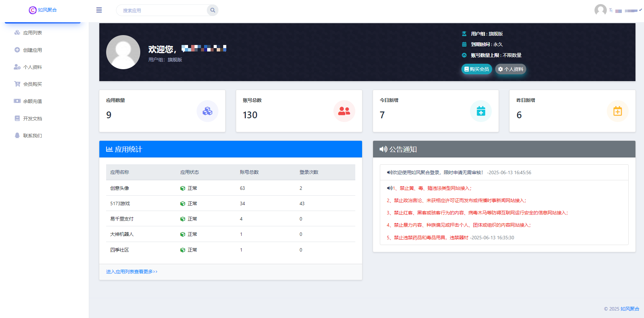Click the 应用数量 cubes icon
Screen dimensions: 644x318
207,111
